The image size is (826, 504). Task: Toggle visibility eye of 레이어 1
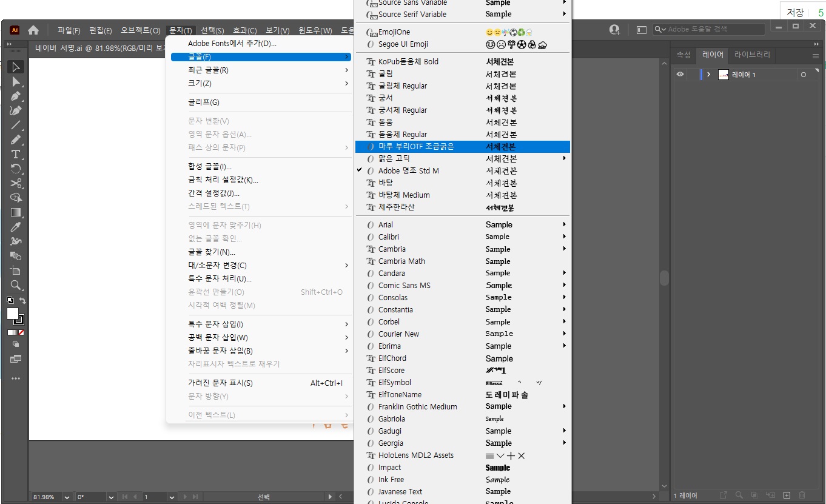click(680, 75)
